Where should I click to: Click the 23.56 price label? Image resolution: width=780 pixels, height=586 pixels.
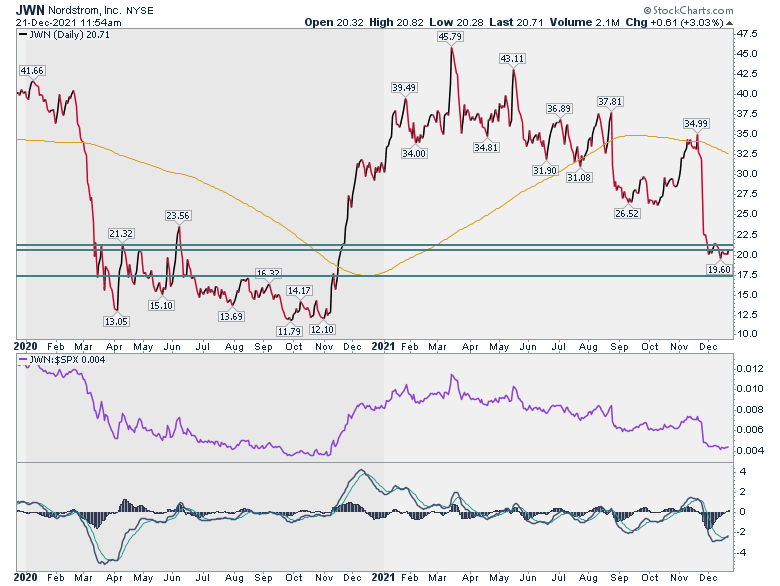point(178,215)
